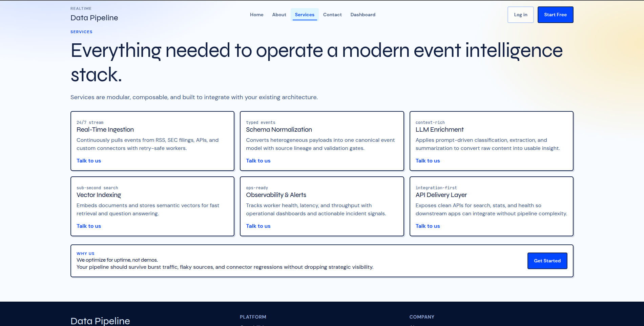This screenshot has width=644, height=326.
Task: Talk to us under Vector Indexing
Action: click(89, 226)
